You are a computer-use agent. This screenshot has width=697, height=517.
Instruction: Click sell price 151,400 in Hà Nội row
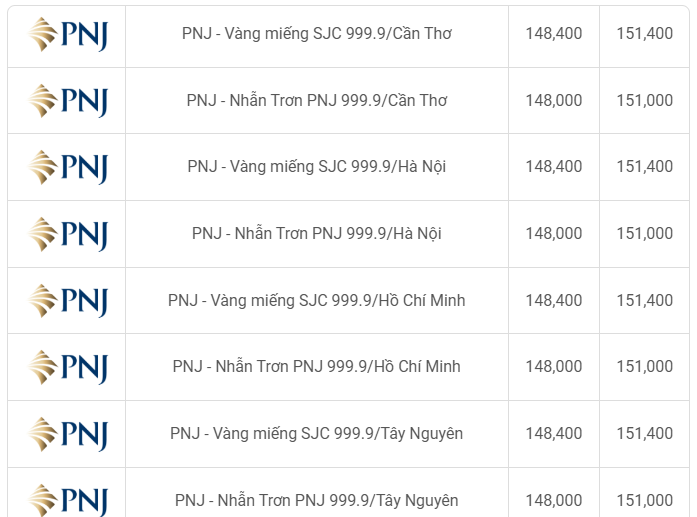click(645, 167)
